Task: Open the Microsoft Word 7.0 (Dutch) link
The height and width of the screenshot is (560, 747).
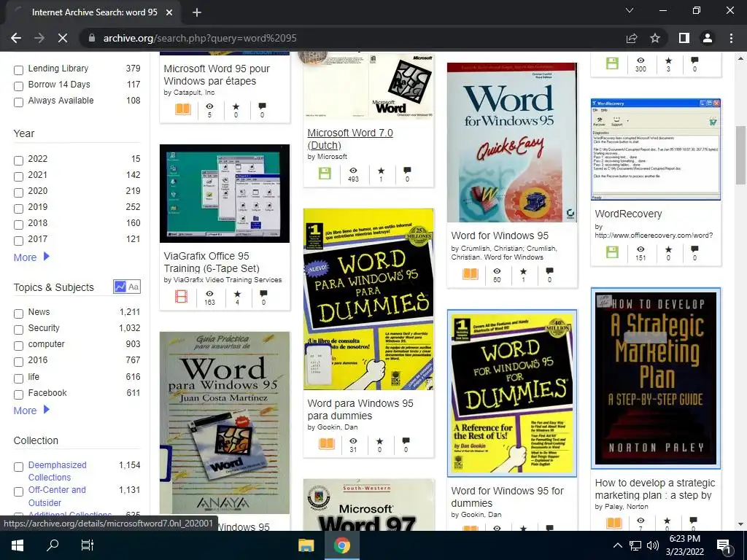Action: pos(350,139)
